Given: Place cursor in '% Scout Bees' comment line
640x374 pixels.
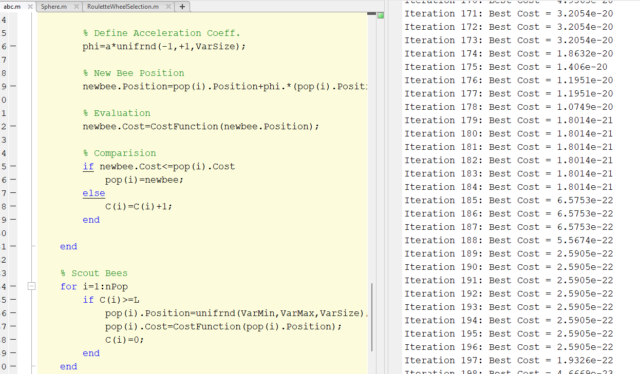Looking at the screenshot, I should tap(94, 273).
